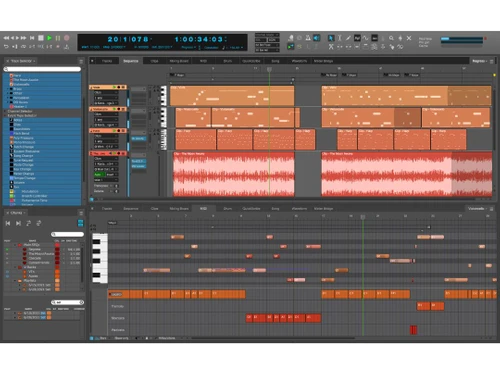
Task: Open the Mixing Board tab in upper editor
Action: (179, 61)
